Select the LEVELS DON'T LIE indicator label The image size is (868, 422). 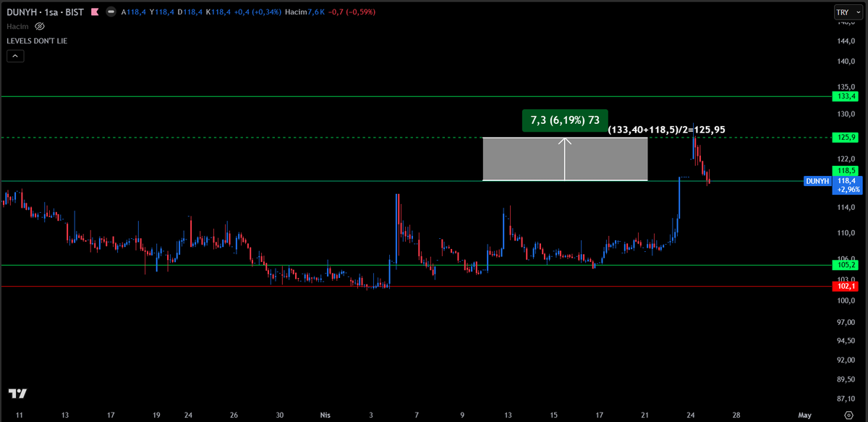pyautogui.click(x=37, y=41)
